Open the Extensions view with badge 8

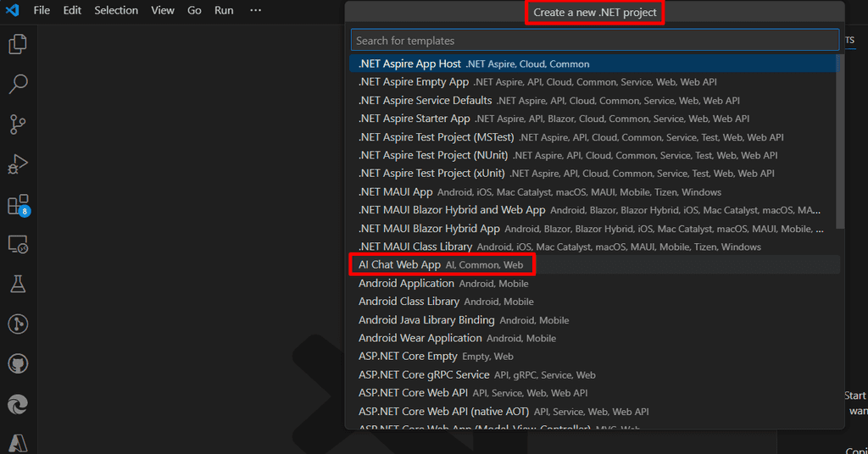coord(19,205)
